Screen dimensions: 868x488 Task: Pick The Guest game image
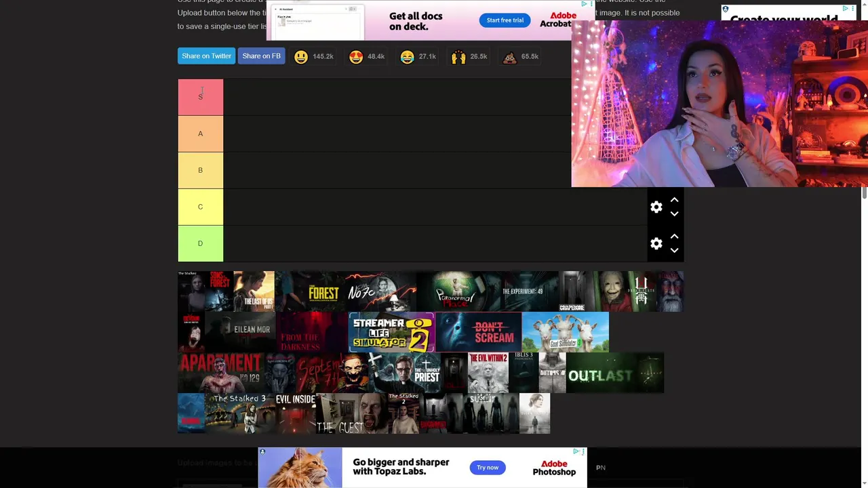352,413
